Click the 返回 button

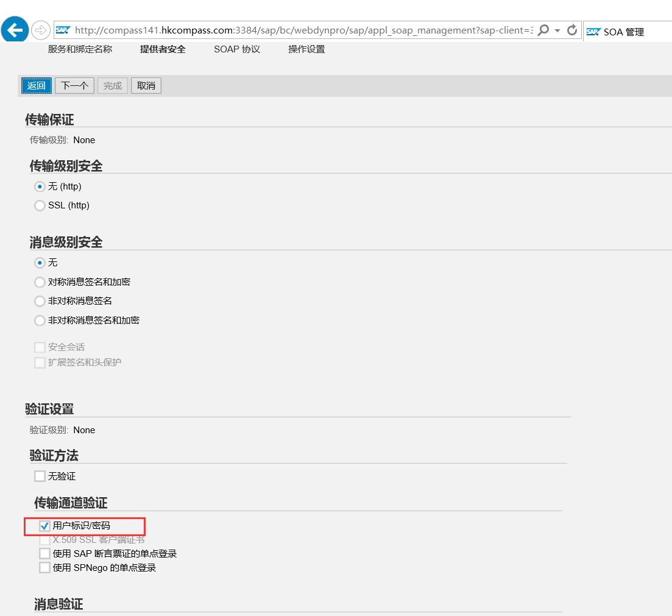37,86
